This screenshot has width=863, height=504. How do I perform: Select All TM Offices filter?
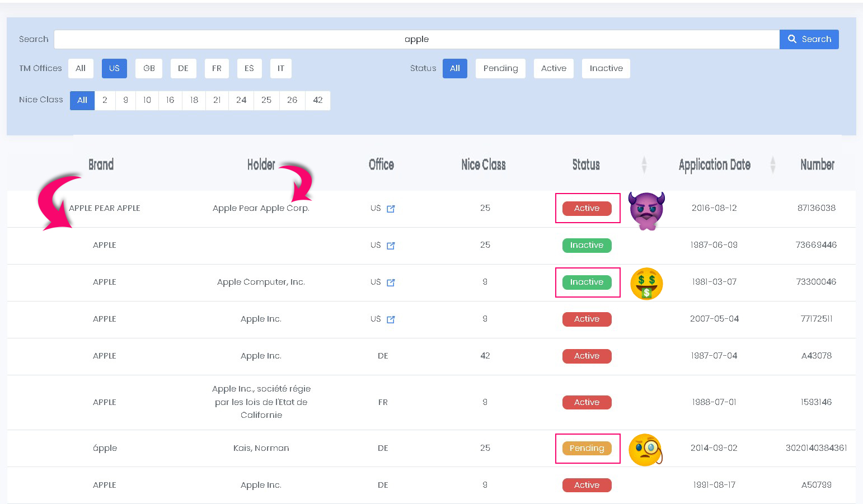tap(81, 68)
